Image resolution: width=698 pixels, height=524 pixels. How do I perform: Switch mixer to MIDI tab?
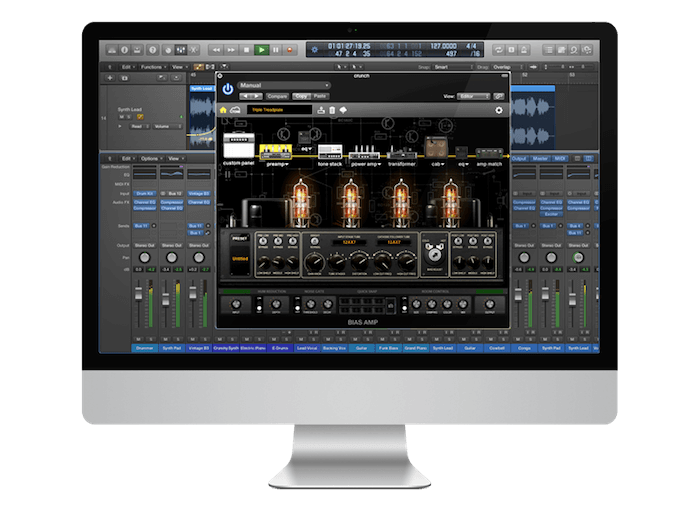(x=560, y=158)
